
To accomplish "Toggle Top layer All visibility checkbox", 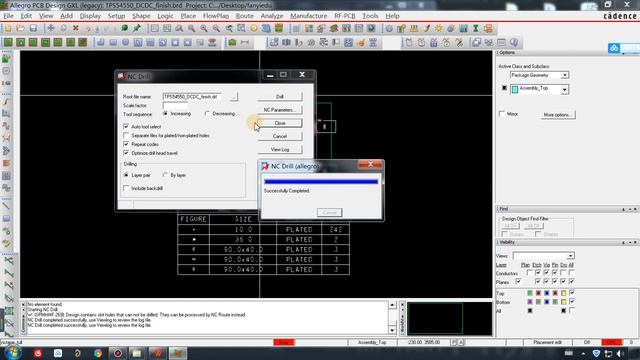I will (x=572, y=293).
